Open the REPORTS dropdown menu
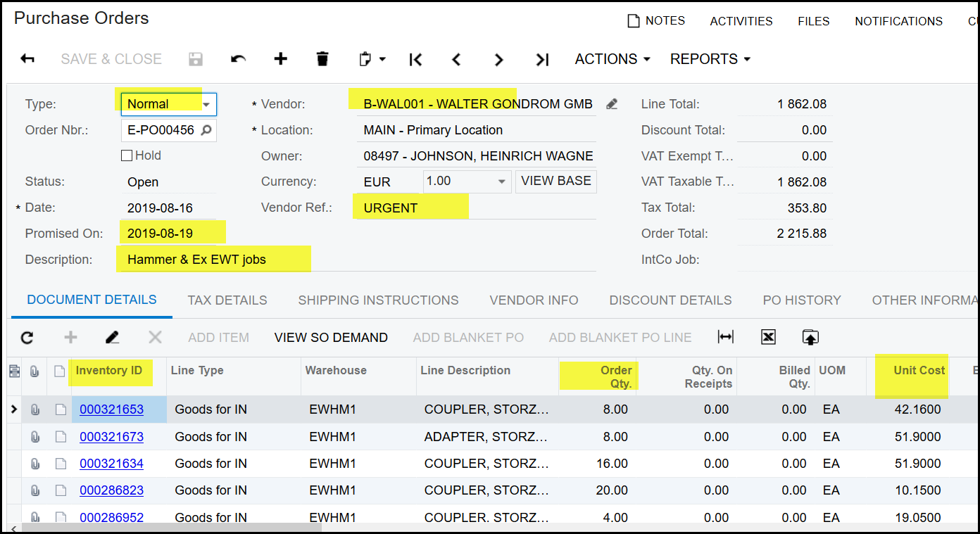This screenshot has height=534, width=980. pyautogui.click(x=710, y=59)
